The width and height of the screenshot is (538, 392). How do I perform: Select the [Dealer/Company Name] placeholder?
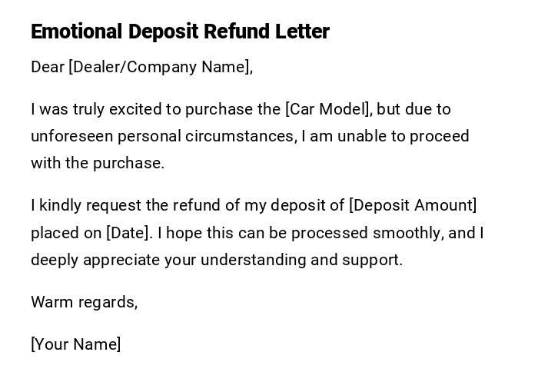pos(161,67)
